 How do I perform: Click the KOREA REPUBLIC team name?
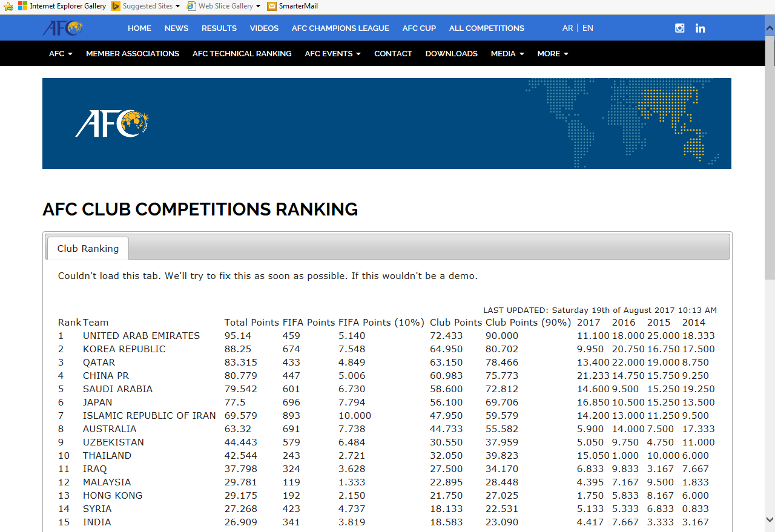[124, 349]
